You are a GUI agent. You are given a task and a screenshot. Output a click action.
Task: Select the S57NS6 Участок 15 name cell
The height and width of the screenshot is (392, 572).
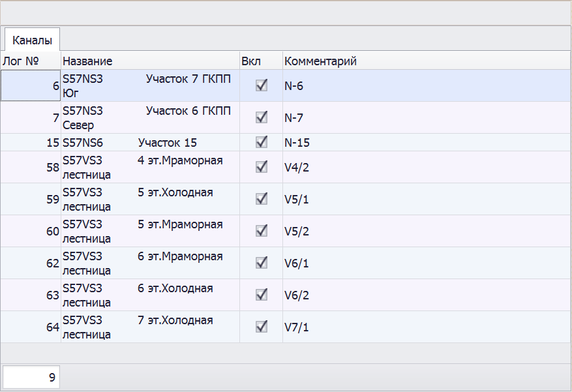(x=150, y=143)
